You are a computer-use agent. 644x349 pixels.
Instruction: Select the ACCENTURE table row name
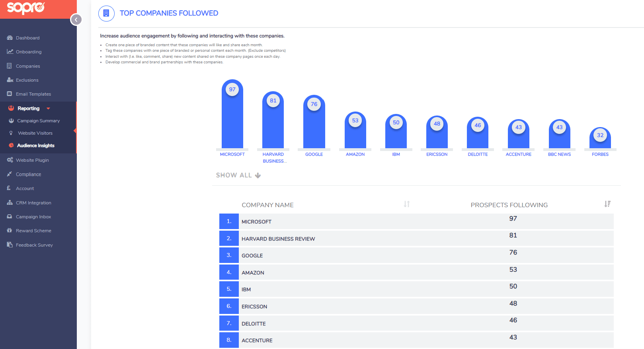(x=257, y=341)
